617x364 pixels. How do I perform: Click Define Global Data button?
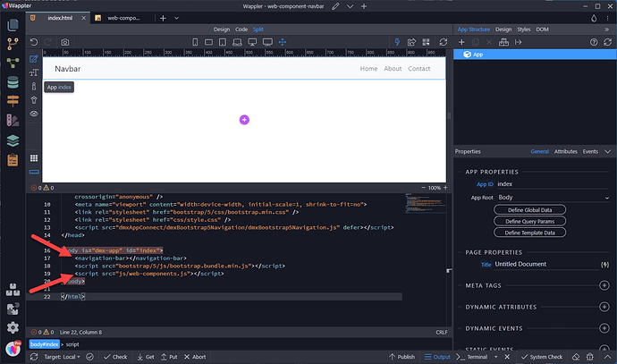coord(529,210)
